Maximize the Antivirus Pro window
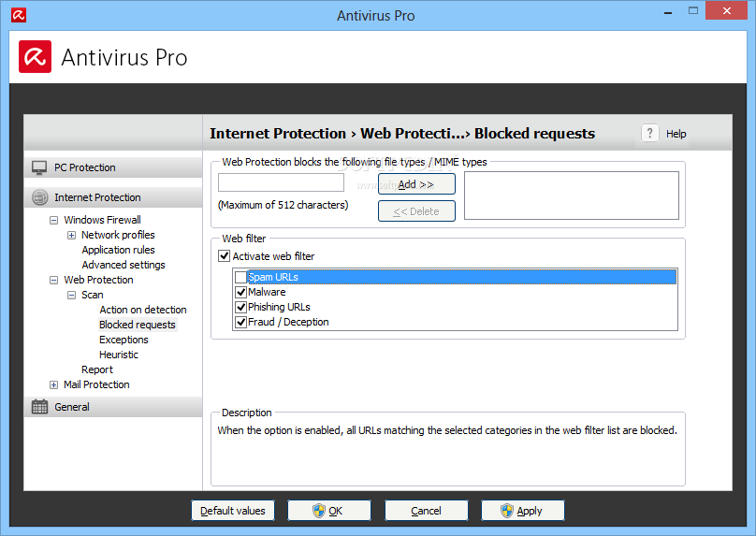 692,10
